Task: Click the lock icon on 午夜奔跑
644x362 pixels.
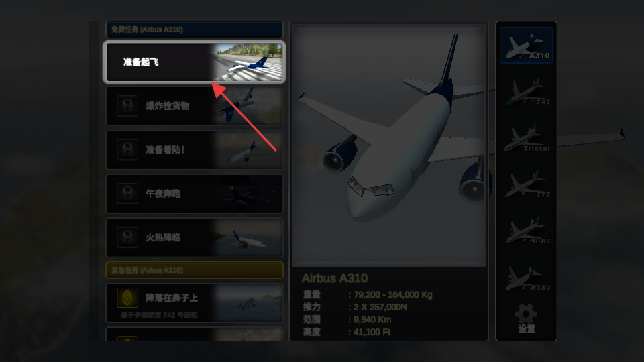Action: click(127, 194)
